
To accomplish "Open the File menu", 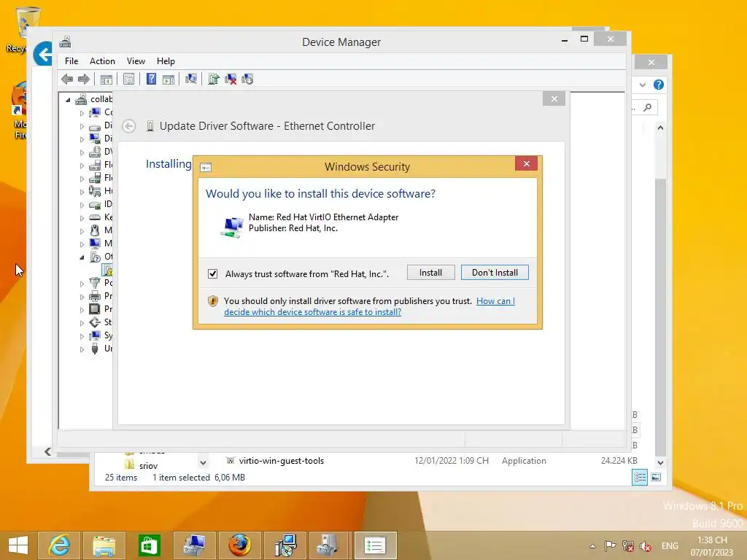I will [71, 61].
